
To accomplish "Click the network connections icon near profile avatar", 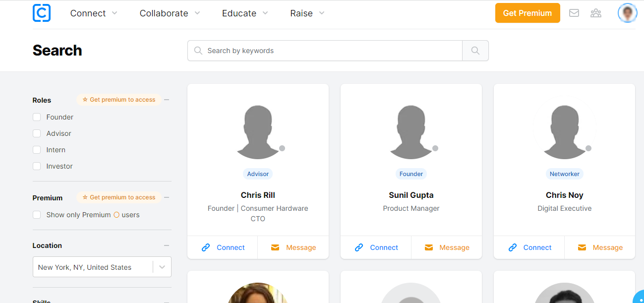I will pyautogui.click(x=595, y=13).
